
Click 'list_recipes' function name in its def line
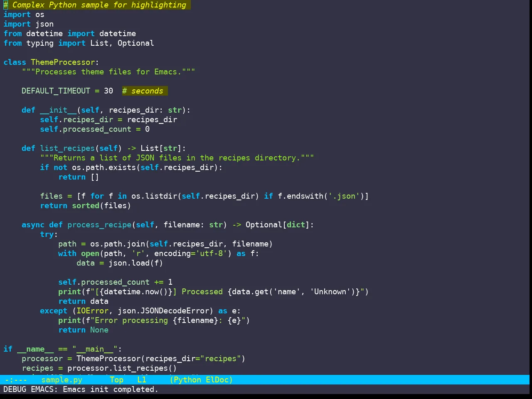click(67, 148)
